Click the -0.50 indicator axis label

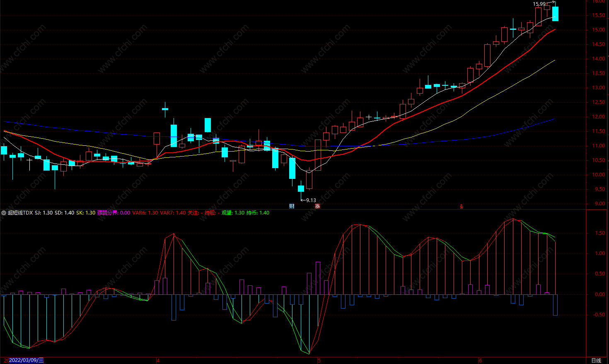point(599,315)
